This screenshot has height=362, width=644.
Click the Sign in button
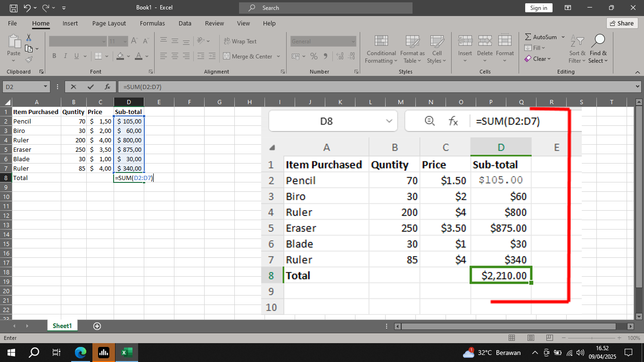(538, 8)
